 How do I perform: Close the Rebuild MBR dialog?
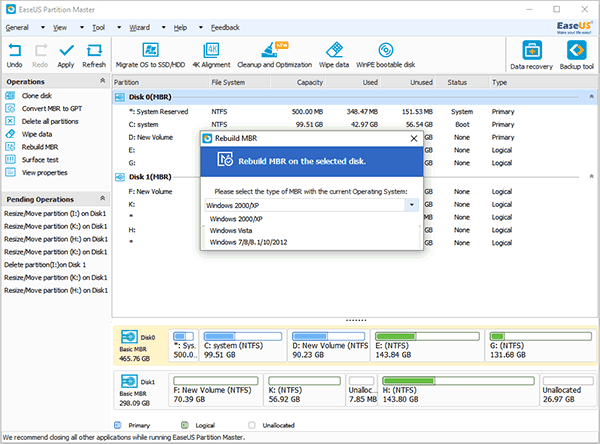414,138
